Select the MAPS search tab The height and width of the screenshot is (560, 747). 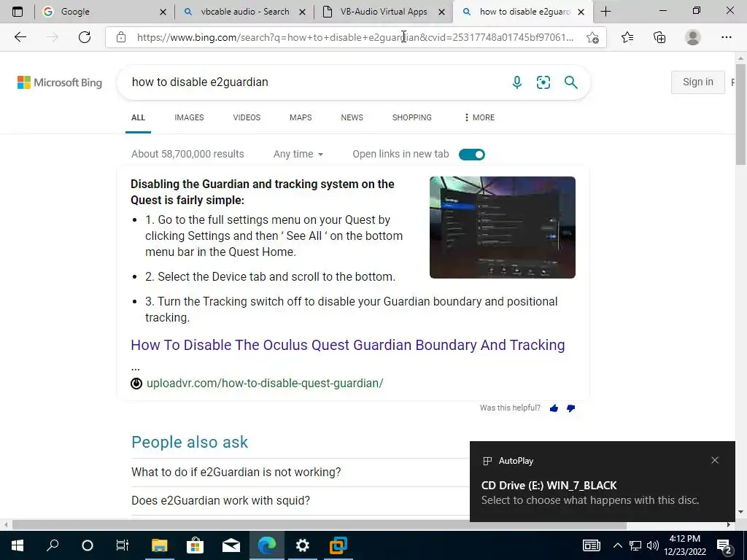click(x=301, y=117)
